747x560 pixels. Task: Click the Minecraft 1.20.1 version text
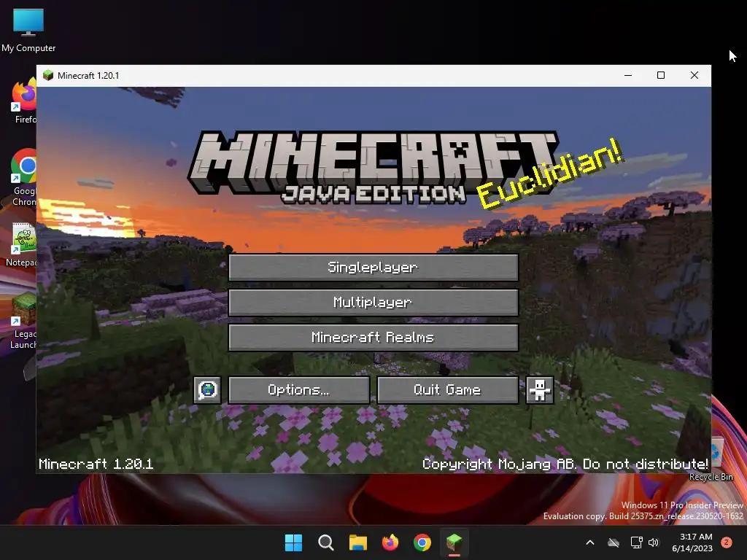point(96,464)
